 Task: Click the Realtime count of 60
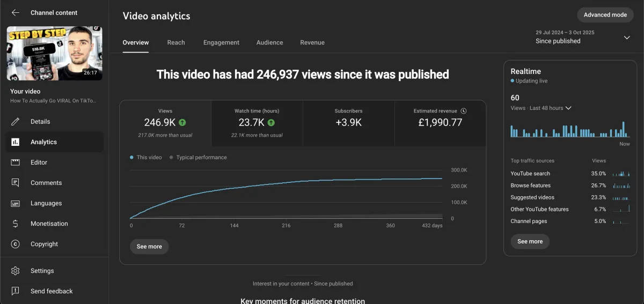(x=515, y=98)
